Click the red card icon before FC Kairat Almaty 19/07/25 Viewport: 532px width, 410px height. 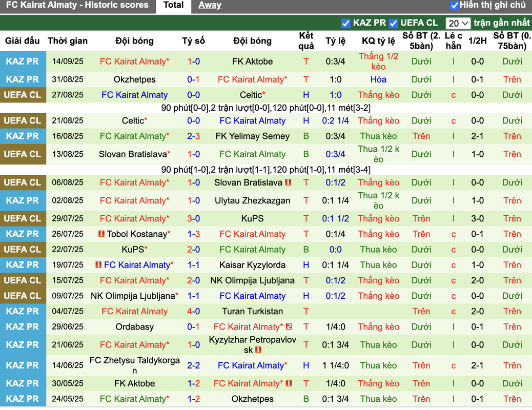(x=98, y=265)
